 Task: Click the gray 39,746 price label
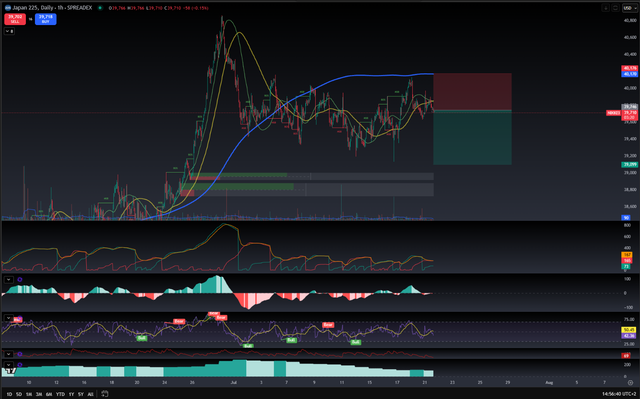629,107
